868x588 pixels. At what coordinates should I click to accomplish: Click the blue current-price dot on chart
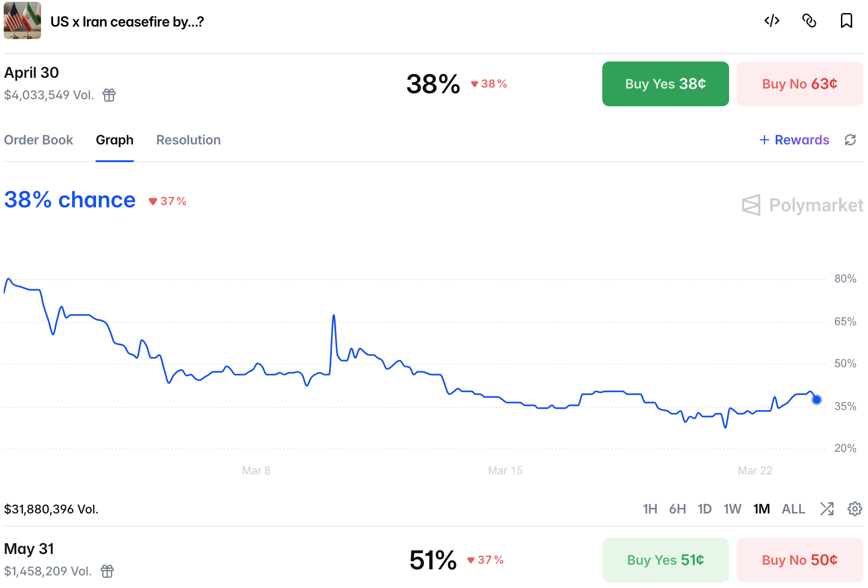click(x=817, y=400)
